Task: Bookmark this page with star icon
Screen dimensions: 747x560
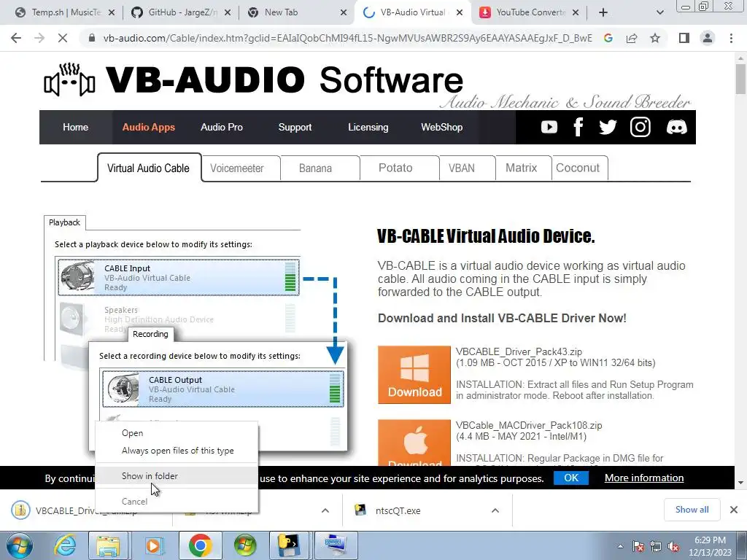Action: pyautogui.click(x=655, y=38)
